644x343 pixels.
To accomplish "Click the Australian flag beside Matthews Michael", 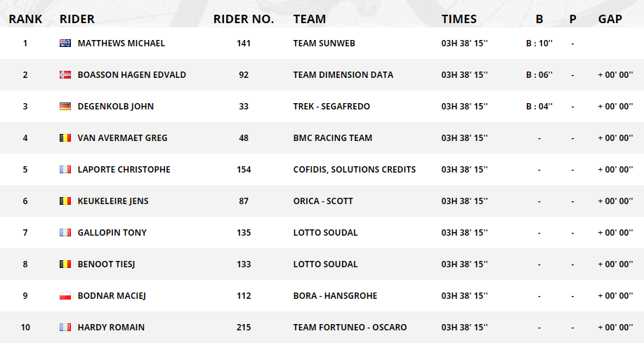I will [x=65, y=43].
